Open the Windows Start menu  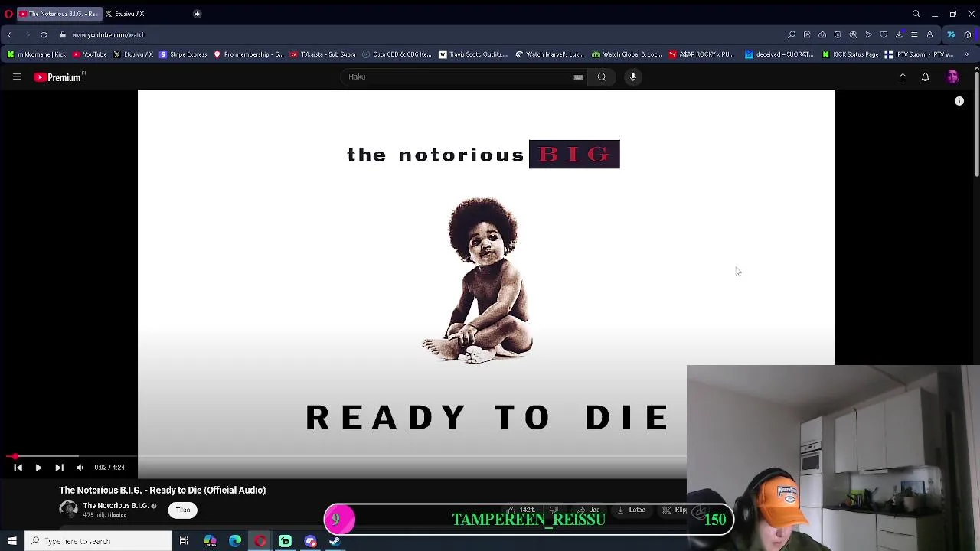pos(11,541)
